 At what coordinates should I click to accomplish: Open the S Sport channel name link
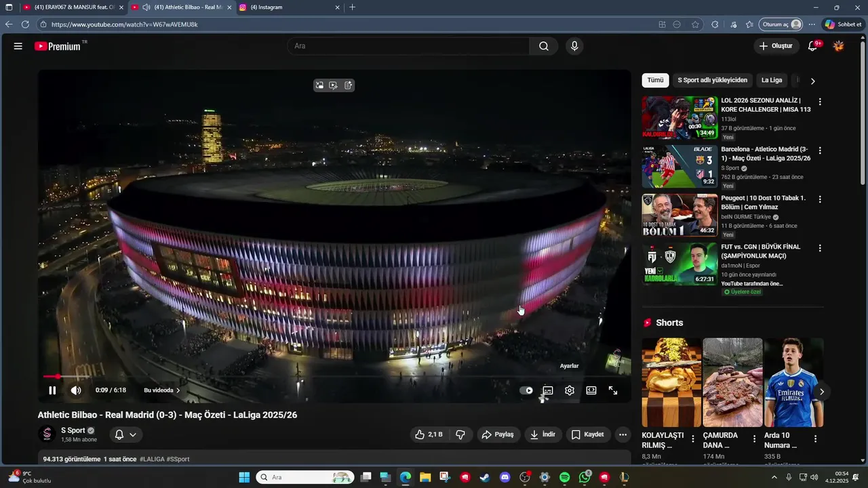pos(73,430)
